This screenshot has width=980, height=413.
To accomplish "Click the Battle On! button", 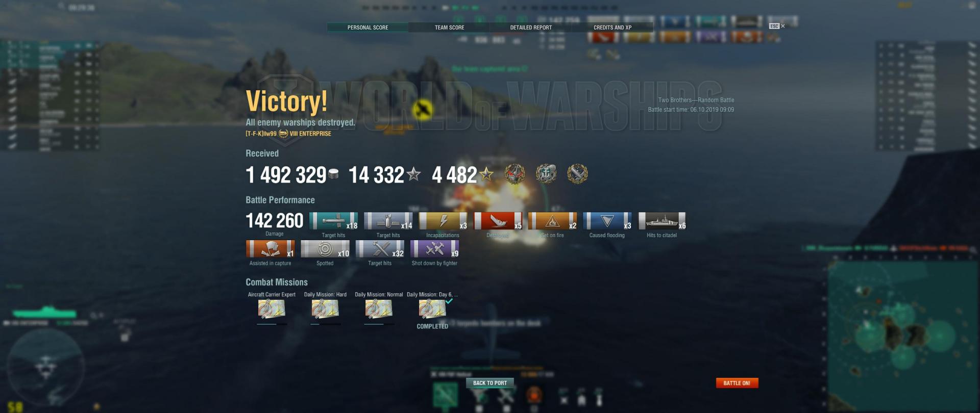I will (737, 383).
